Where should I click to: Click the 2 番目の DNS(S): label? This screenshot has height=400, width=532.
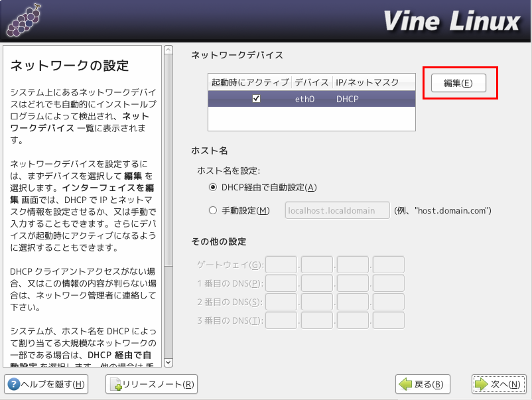230,302
